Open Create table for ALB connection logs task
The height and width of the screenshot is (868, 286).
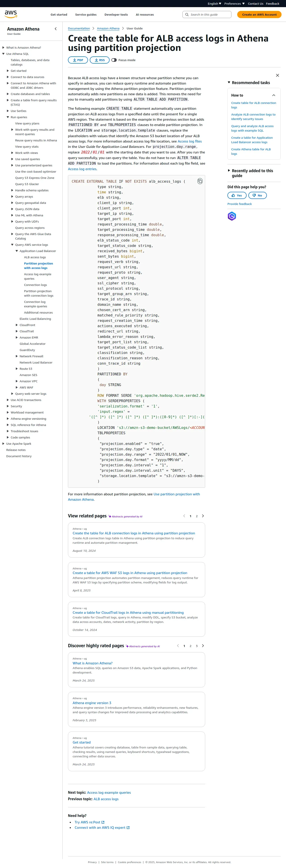coord(253,105)
